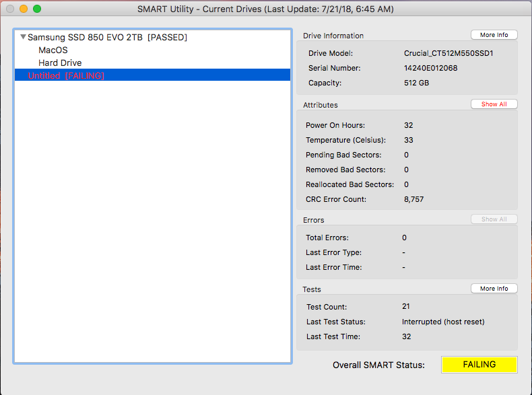Click the Last Error Time label
Viewport: 532px width, 395px height.
pos(333,268)
